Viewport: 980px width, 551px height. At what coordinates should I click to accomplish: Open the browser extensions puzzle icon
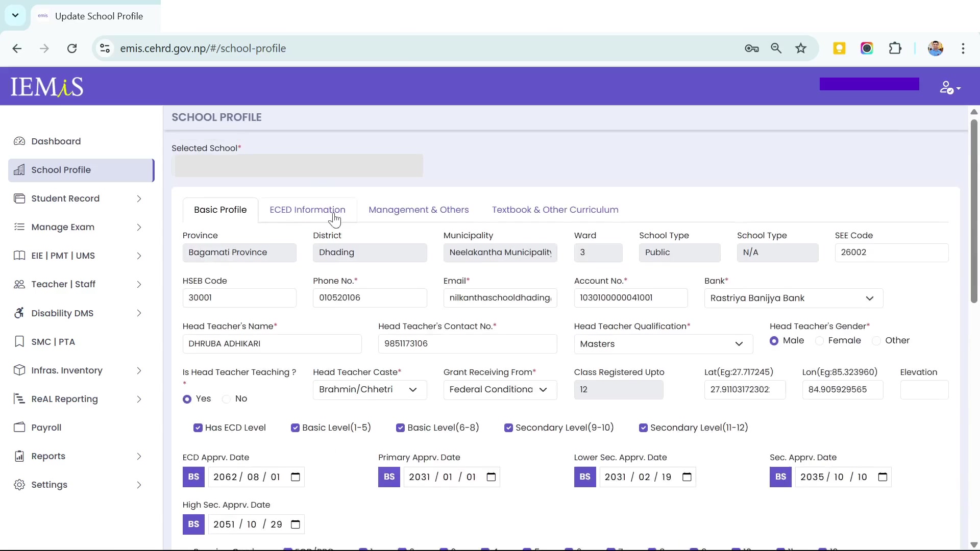coord(895,48)
